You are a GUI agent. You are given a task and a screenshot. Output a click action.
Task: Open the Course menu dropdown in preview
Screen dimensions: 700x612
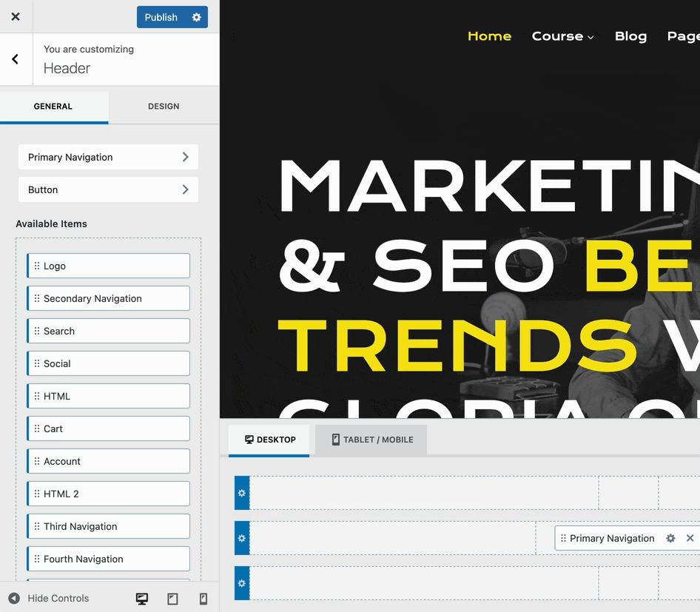[x=562, y=36]
